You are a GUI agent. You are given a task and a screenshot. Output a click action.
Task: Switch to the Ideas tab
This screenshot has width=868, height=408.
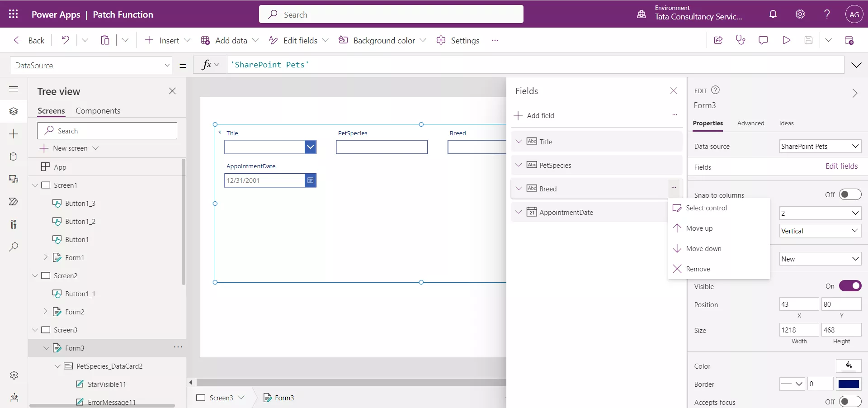tap(786, 123)
